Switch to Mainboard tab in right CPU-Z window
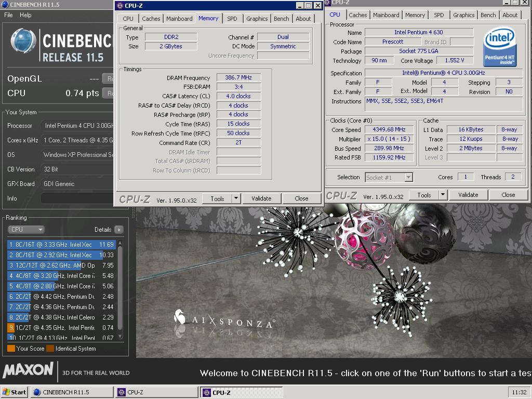532x399 pixels. coord(386,15)
